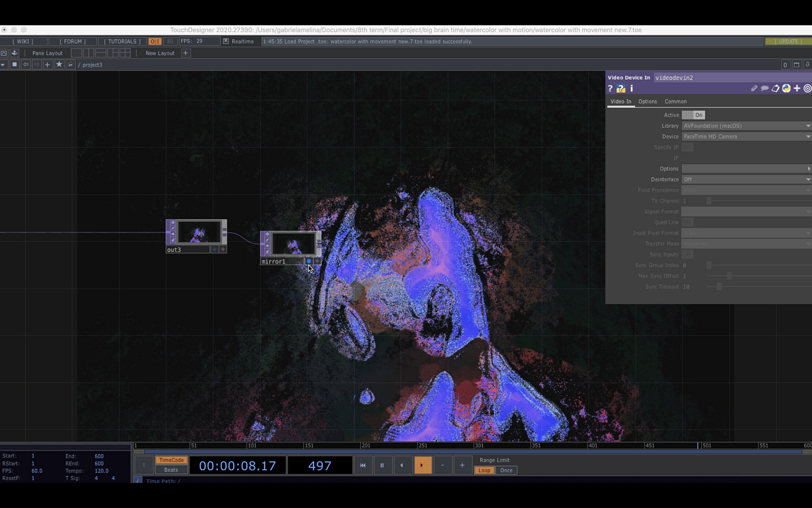
Task: Toggle the viewer active dot on mirror1
Action: [x=309, y=261]
